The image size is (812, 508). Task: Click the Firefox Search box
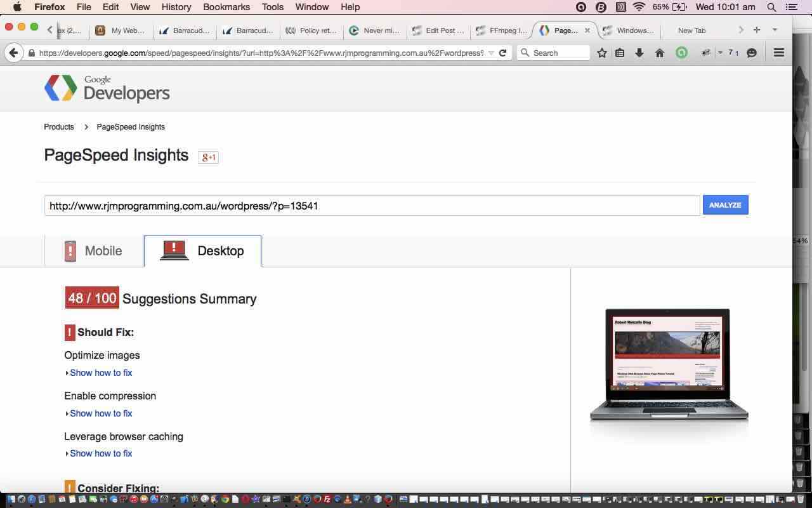pyautogui.click(x=553, y=53)
